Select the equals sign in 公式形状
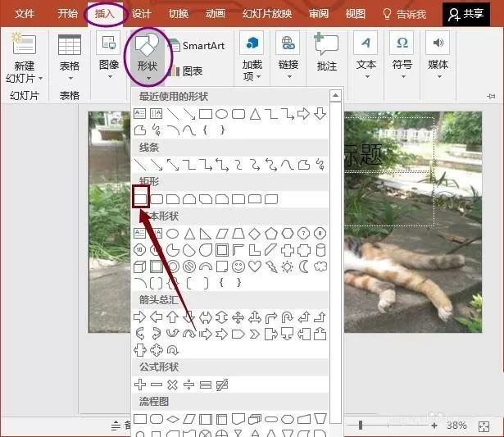 coord(206,385)
